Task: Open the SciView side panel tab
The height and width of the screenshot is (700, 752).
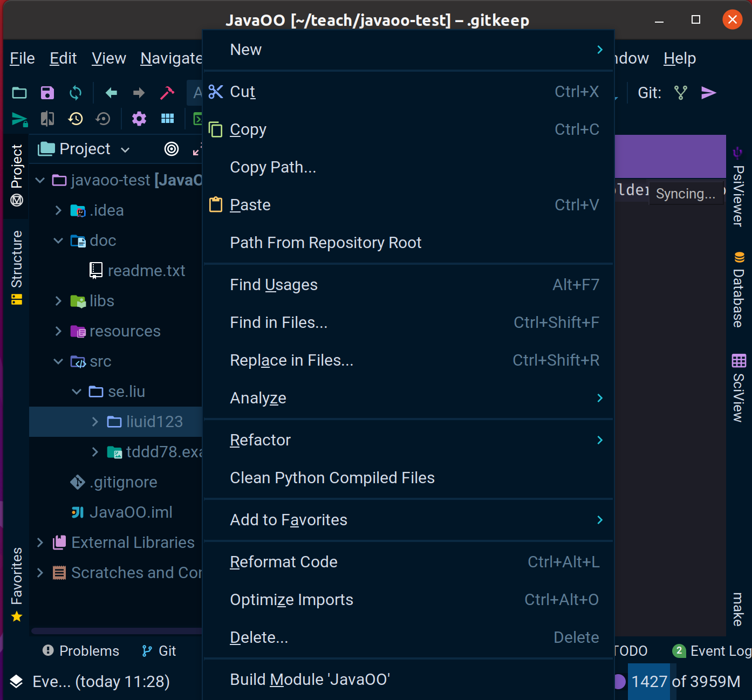Action: pos(739,387)
